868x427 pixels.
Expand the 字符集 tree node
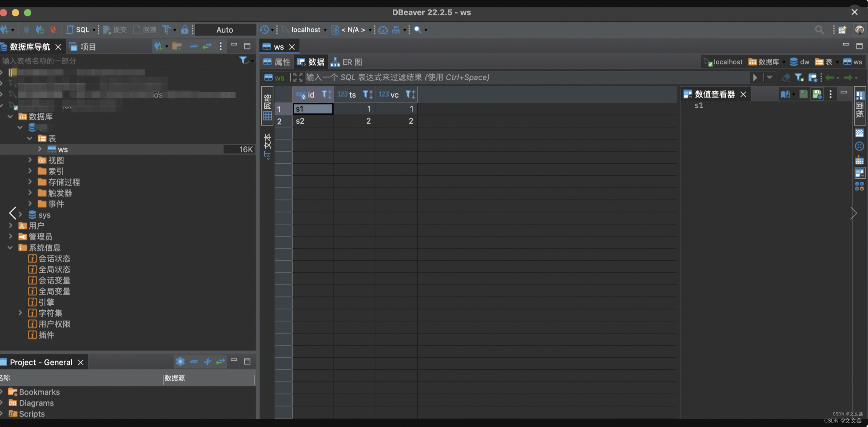(x=20, y=313)
